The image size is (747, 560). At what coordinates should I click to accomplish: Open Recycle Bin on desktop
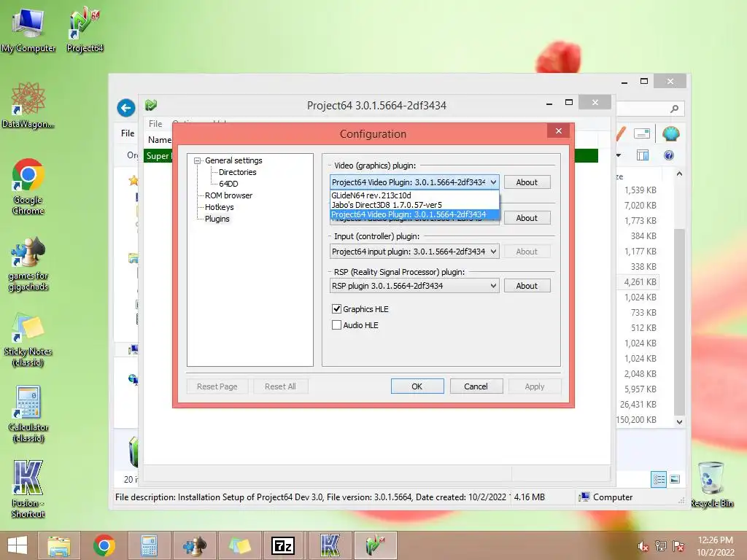pyautogui.click(x=711, y=484)
